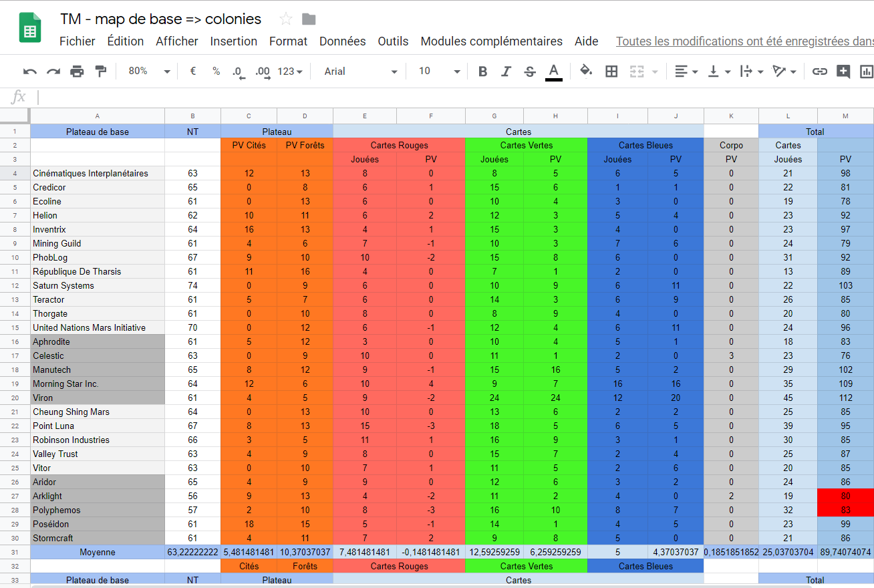The height and width of the screenshot is (588, 874).
Task: Open the Insertion menu
Action: tap(234, 41)
